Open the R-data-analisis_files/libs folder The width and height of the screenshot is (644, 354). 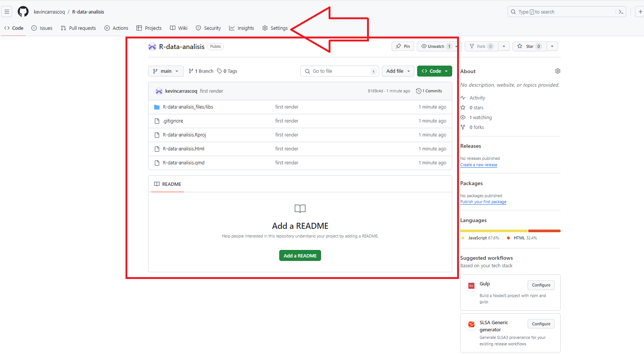coord(188,107)
